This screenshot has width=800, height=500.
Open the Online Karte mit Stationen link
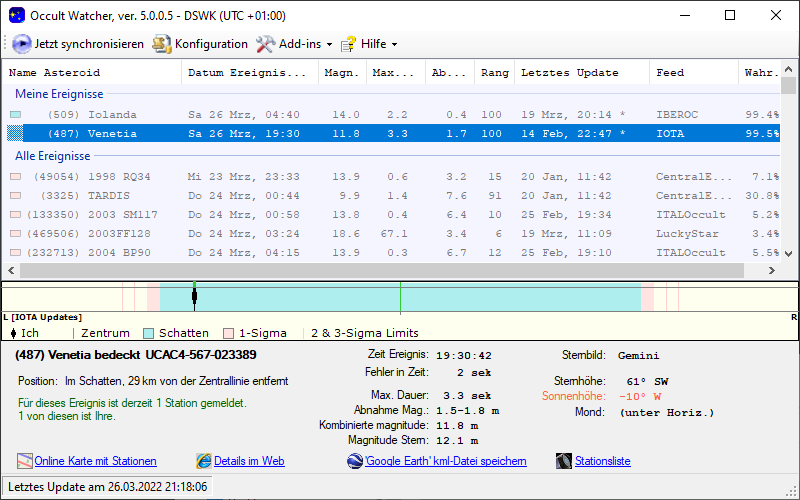[x=95, y=461]
